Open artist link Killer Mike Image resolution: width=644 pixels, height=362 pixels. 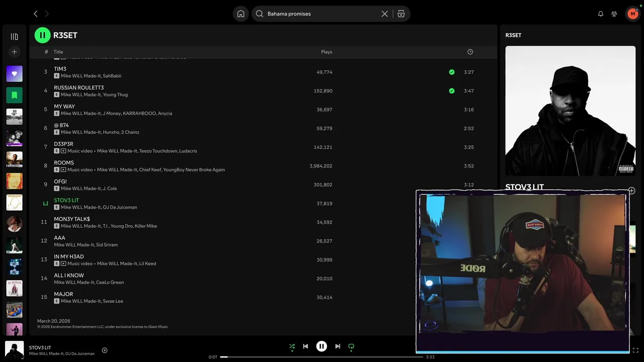click(x=145, y=226)
